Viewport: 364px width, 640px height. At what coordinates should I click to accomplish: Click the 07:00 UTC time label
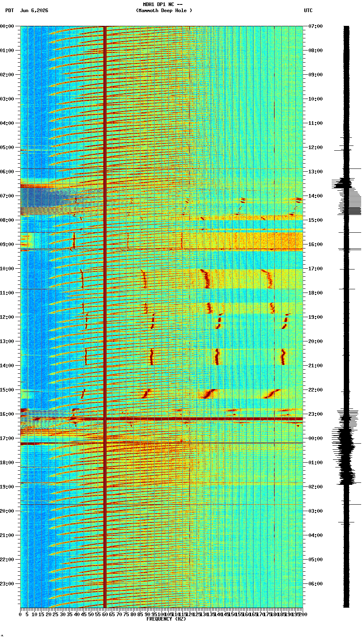coord(316,26)
